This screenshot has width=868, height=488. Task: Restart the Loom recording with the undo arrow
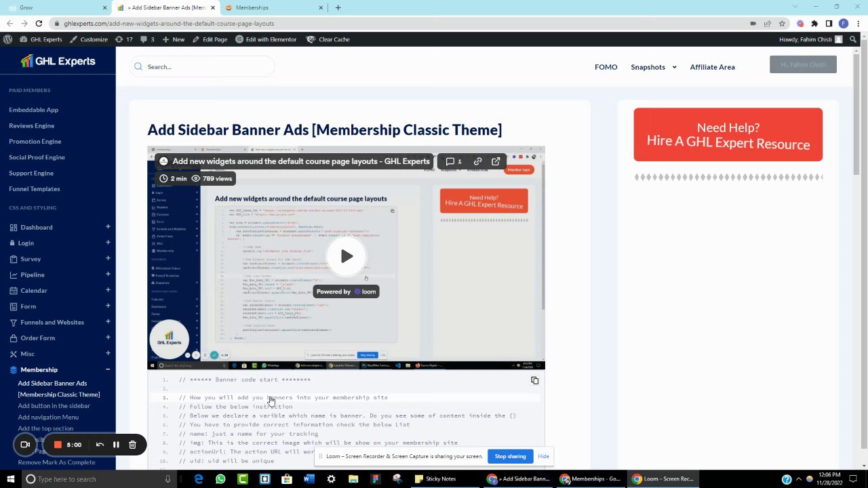(100, 445)
